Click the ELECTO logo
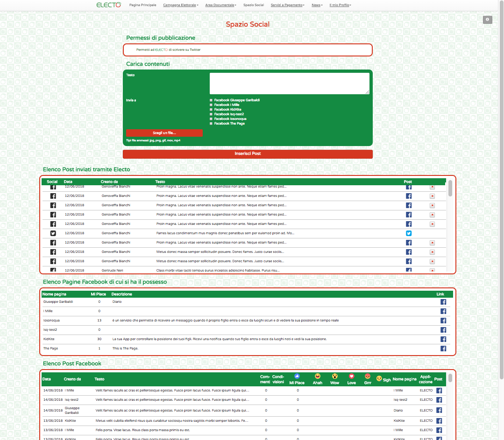 pos(109,5)
